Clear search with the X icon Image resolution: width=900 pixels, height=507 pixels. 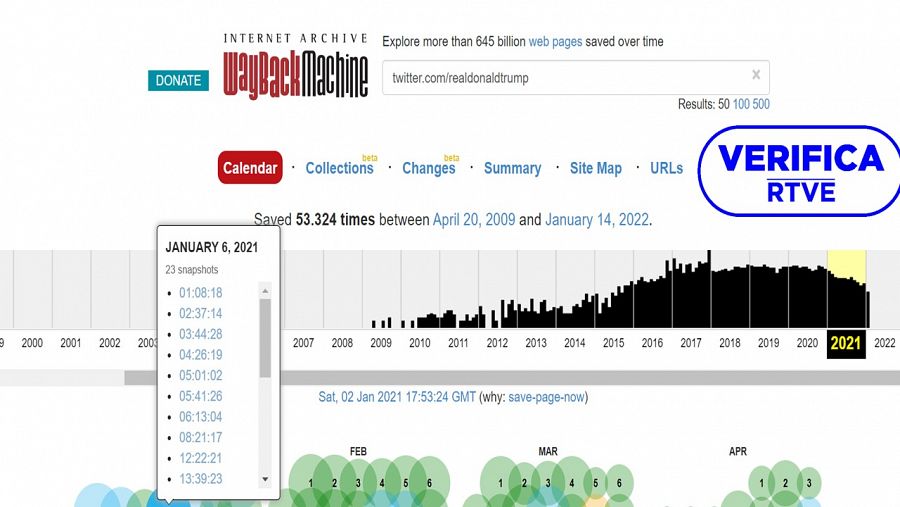756,75
